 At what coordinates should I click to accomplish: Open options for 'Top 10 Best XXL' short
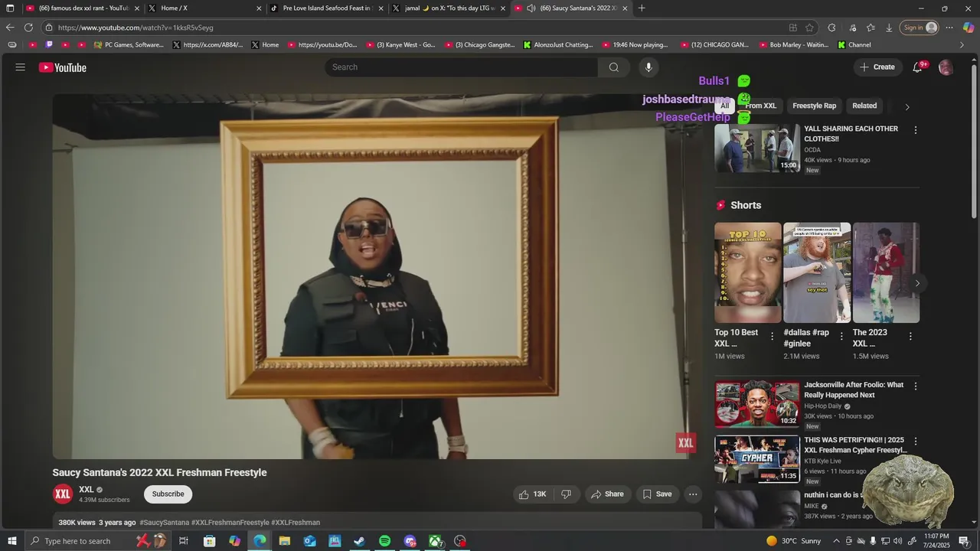(x=772, y=336)
